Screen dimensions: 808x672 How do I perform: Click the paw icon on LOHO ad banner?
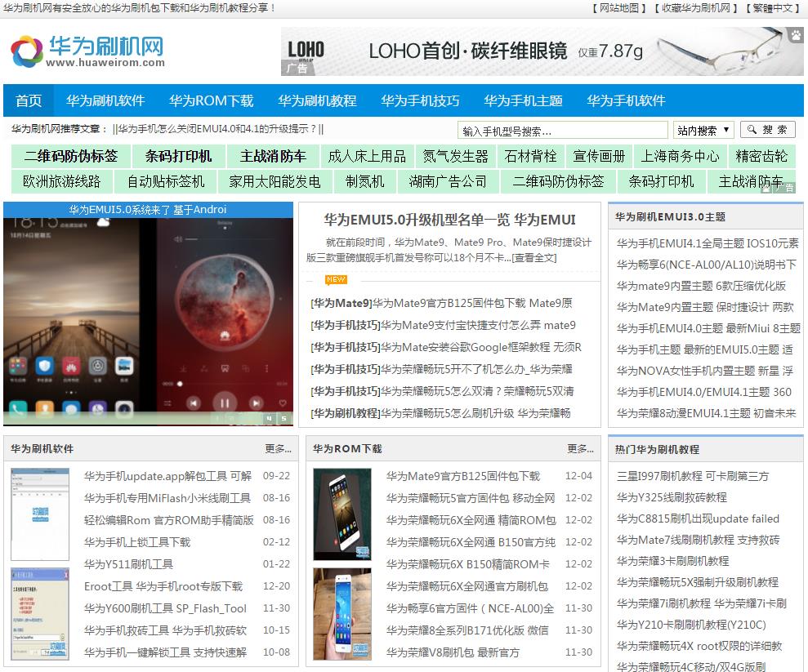pyautogui.click(x=796, y=35)
